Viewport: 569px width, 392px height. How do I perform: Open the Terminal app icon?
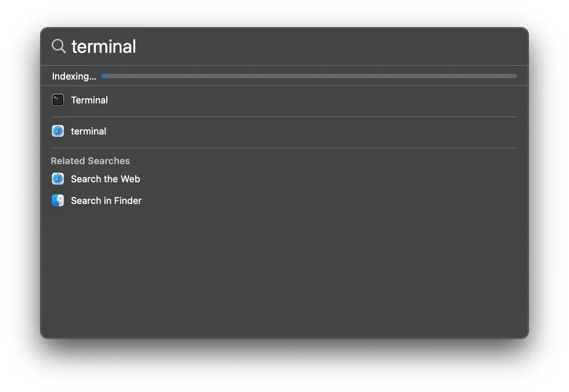pyautogui.click(x=58, y=100)
